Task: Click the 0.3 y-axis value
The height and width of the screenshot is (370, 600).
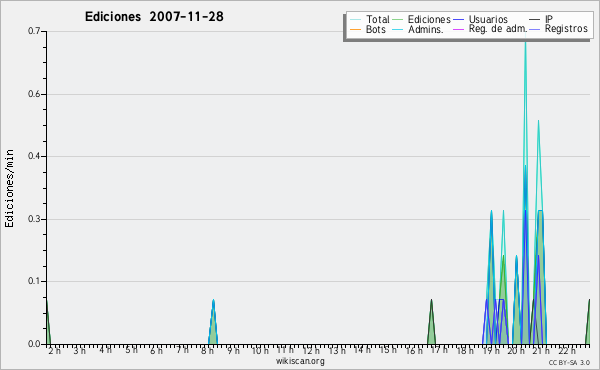Action: [34, 219]
